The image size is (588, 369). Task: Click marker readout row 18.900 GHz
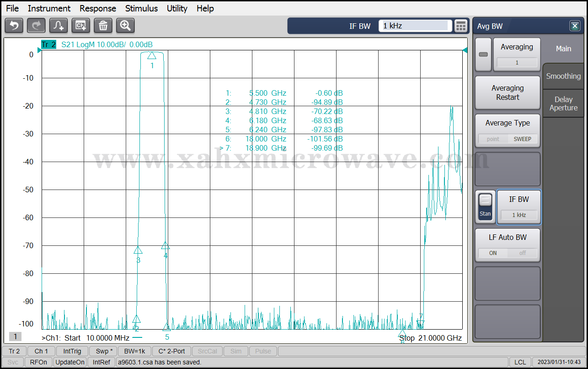tap(281, 148)
